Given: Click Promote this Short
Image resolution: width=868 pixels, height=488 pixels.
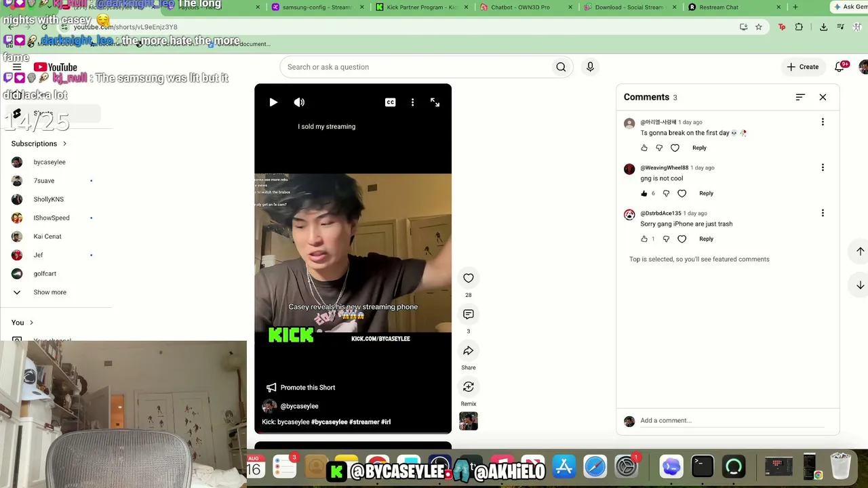Looking at the screenshot, I should tap(301, 388).
